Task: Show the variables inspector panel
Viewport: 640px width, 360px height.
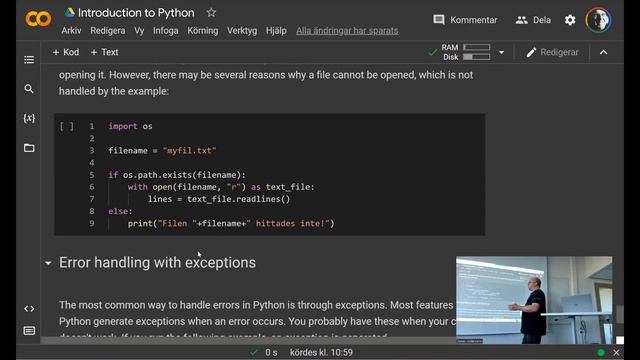Action: click(x=29, y=118)
